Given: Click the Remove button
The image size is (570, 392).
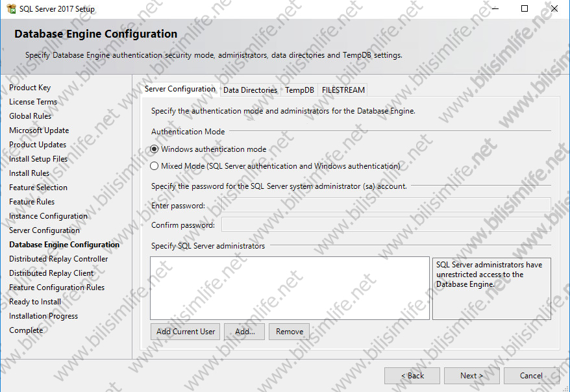Looking at the screenshot, I should pos(290,332).
